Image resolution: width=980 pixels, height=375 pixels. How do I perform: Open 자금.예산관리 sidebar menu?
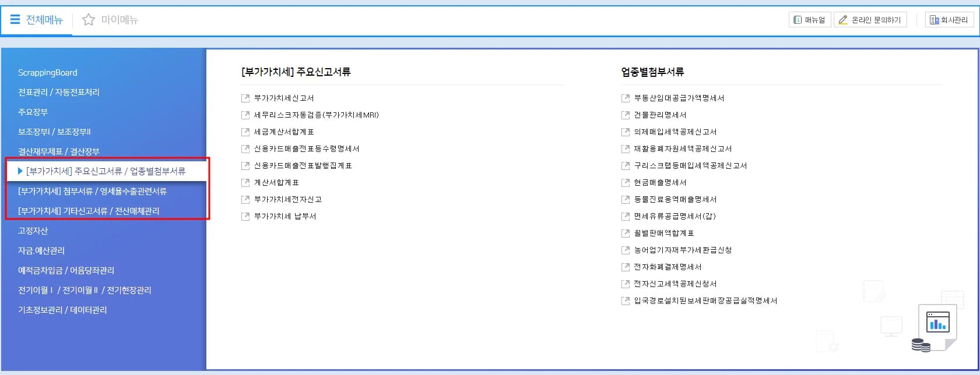41,251
